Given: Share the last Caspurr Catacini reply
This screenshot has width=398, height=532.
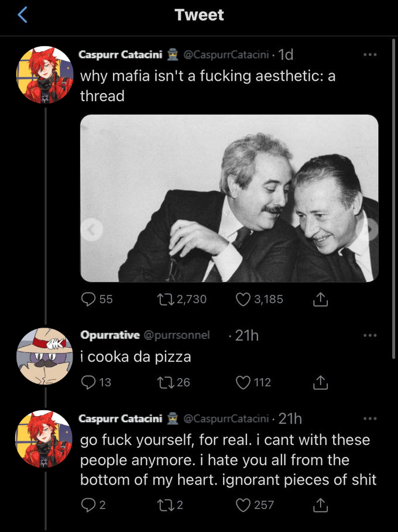Looking at the screenshot, I should tap(320, 504).
